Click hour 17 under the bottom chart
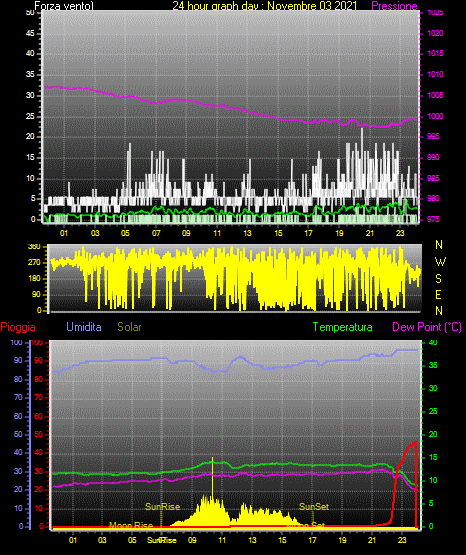466x555 pixels. click(312, 540)
